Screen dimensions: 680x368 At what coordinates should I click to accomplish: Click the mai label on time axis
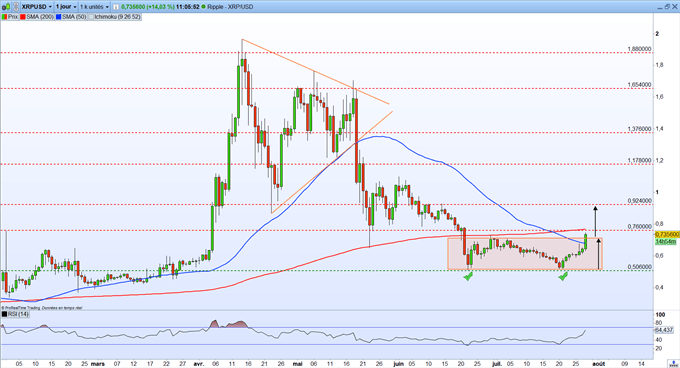tap(297, 364)
